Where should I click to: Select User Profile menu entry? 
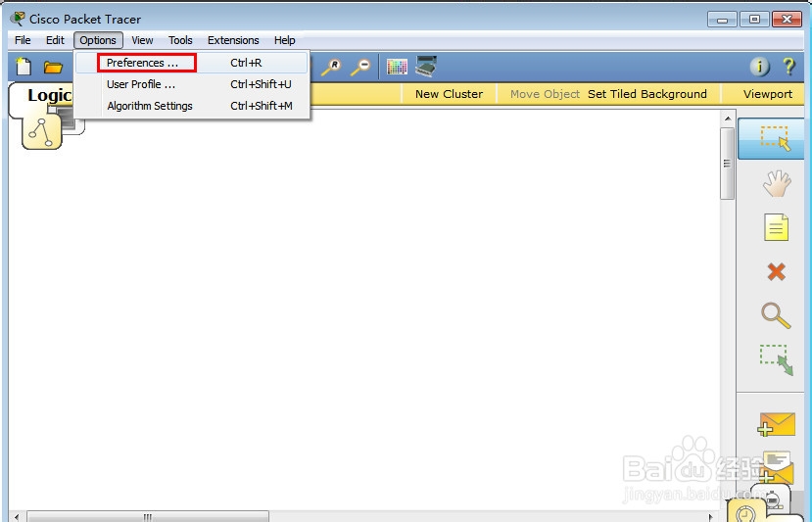192,84
